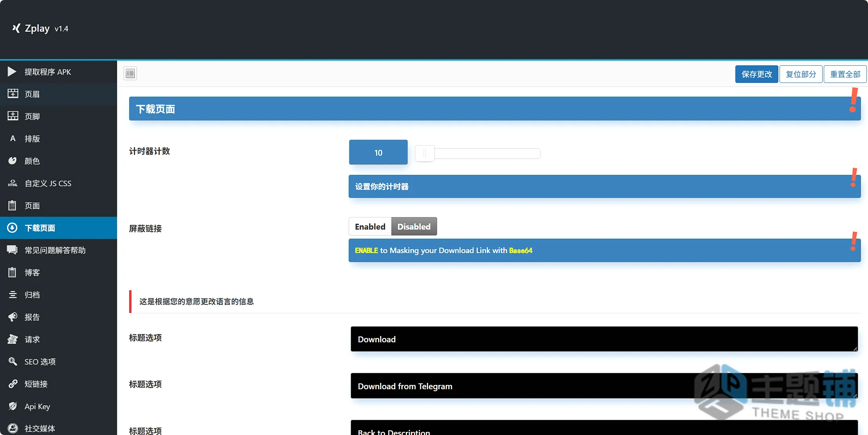The image size is (868, 435).
Task: Click the Zplay logo icon
Action: coord(16,28)
